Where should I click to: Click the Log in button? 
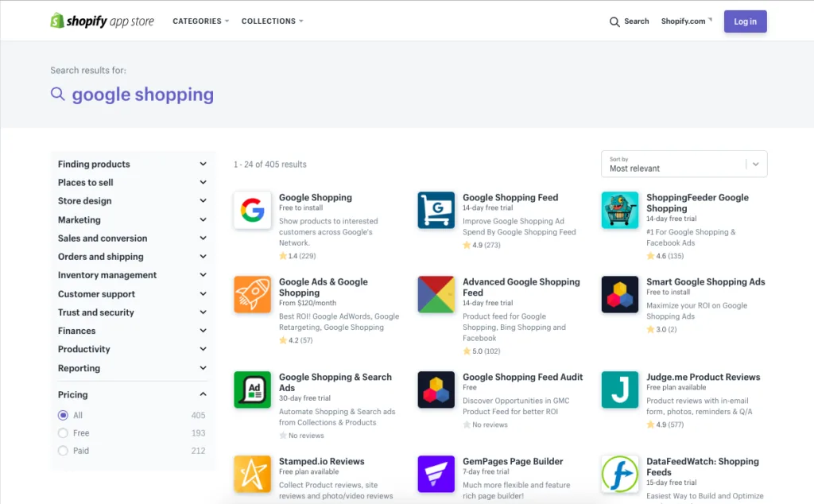click(x=745, y=21)
